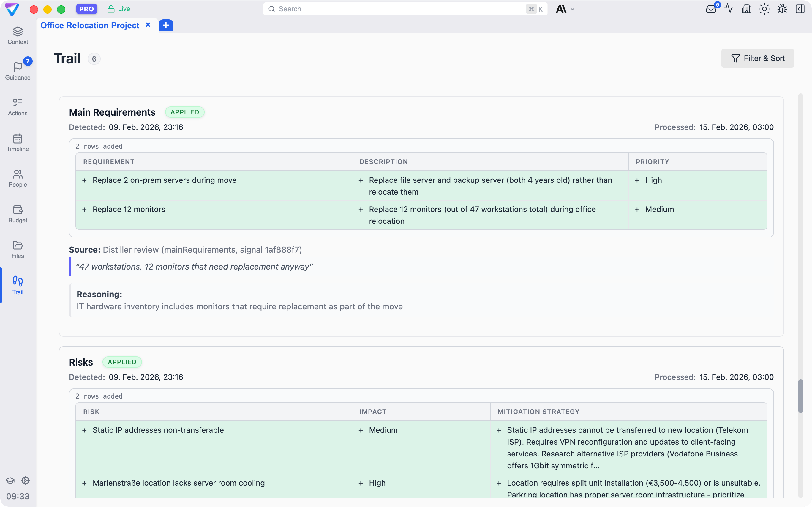Open the activity pulse monitor icon
812x507 pixels.
(729, 9)
